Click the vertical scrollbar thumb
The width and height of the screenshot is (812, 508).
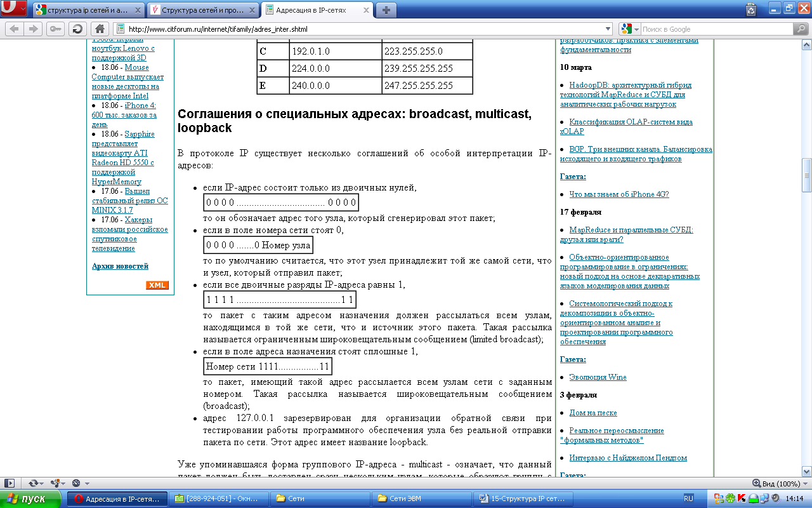(x=807, y=175)
